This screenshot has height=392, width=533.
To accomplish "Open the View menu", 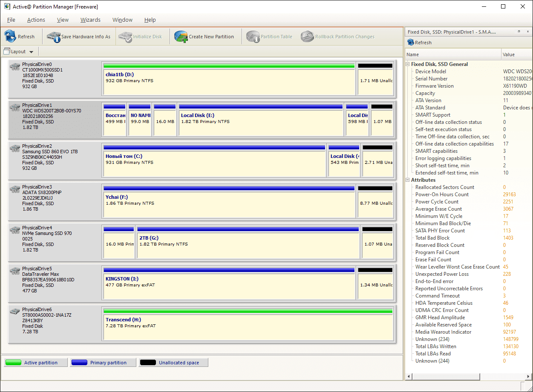I will point(63,20).
